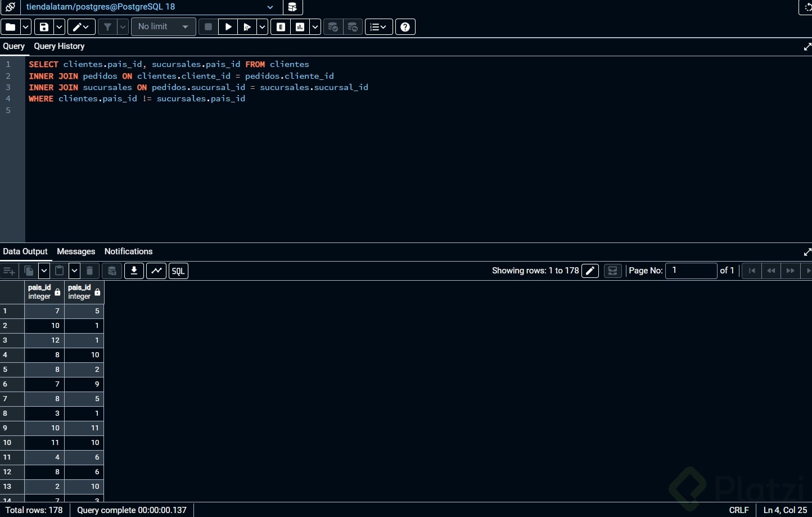Toggle the connection status icon

[x=10, y=7]
